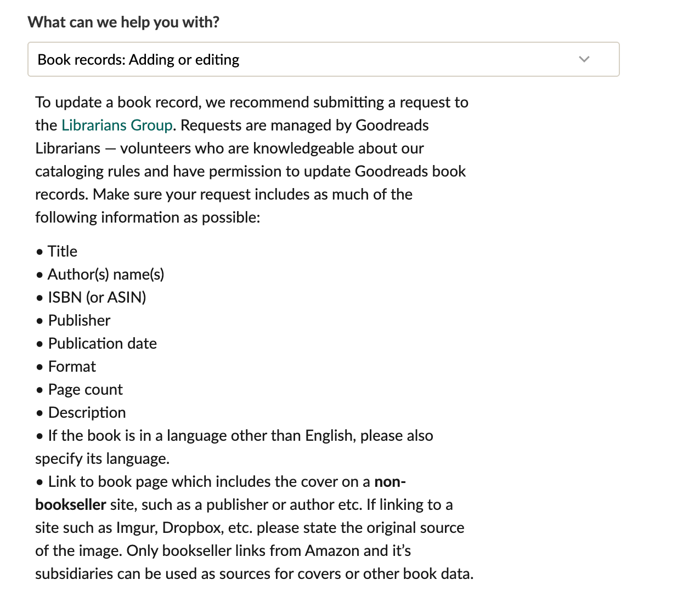700x591 pixels.
Task: Click the "ISBN (or ASIN)" bullet item
Action: coord(97,298)
